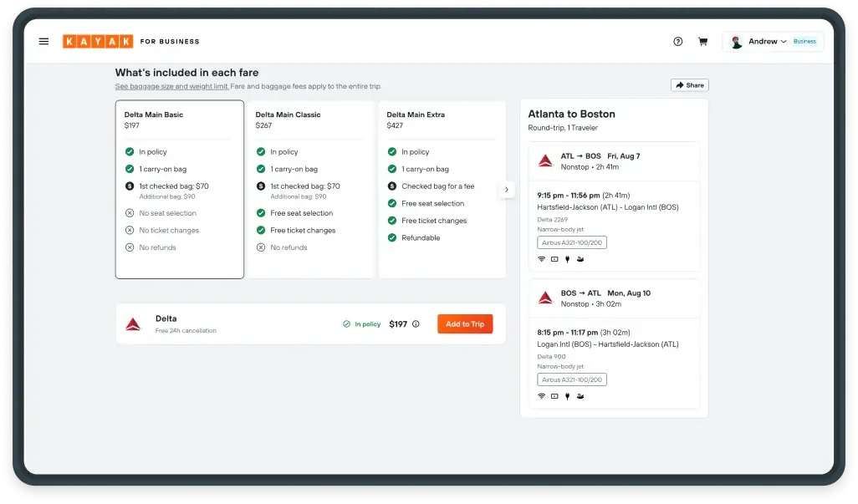Open the help question mark icon

pos(678,41)
